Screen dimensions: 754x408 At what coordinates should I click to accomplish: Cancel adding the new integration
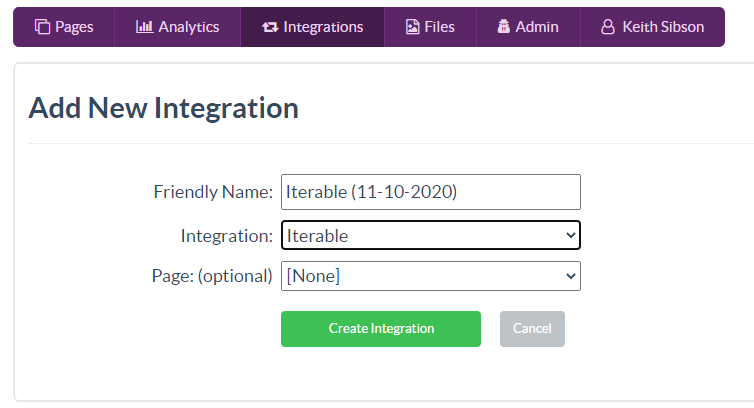pos(532,329)
